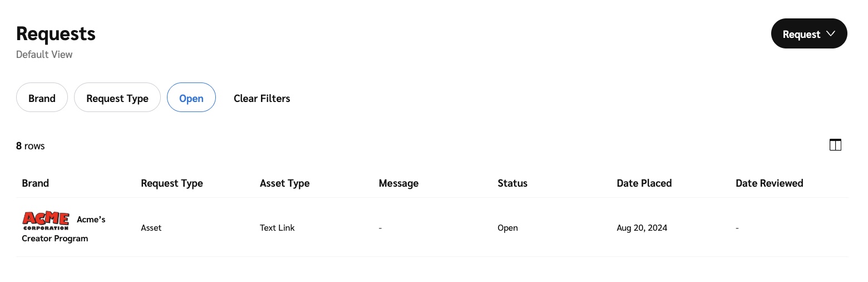The width and height of the screenshot is (868, 282).
Task: Sort by the Asset Type column header
Action: [x=284, y=183]
